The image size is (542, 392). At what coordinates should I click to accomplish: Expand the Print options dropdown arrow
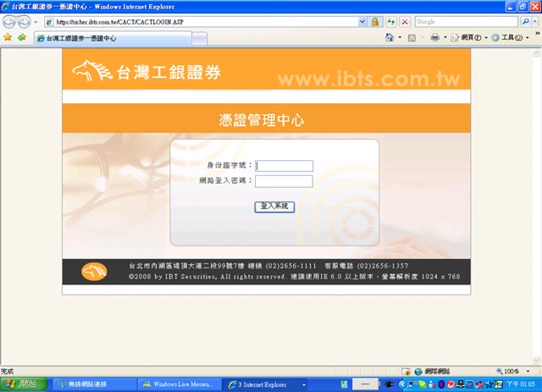click(x=445, y=37)
